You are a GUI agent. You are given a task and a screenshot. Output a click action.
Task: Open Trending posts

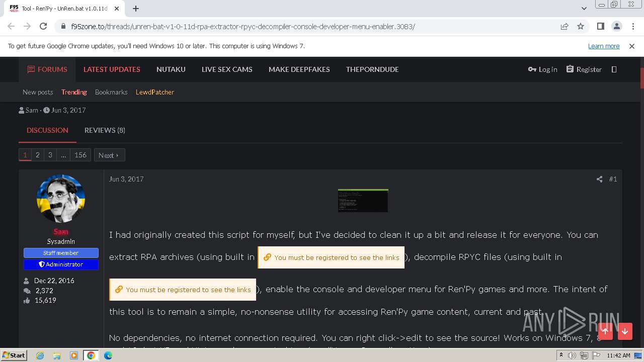tap(74, 92)
